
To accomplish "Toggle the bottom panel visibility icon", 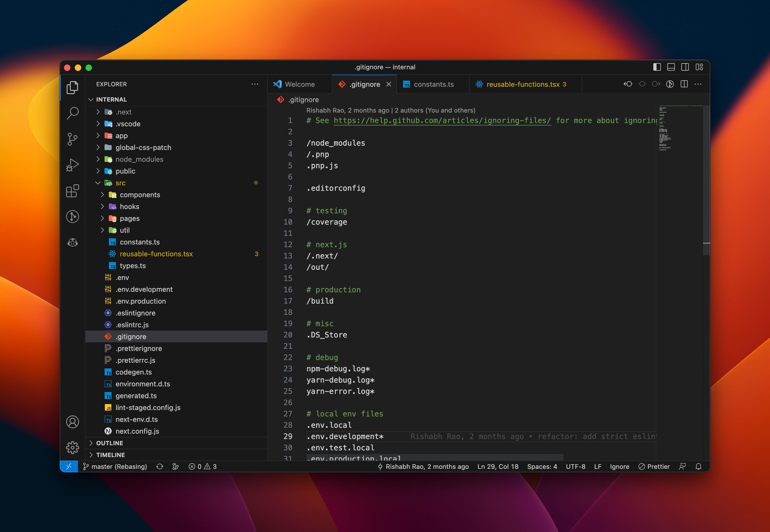I will [671, 67].
